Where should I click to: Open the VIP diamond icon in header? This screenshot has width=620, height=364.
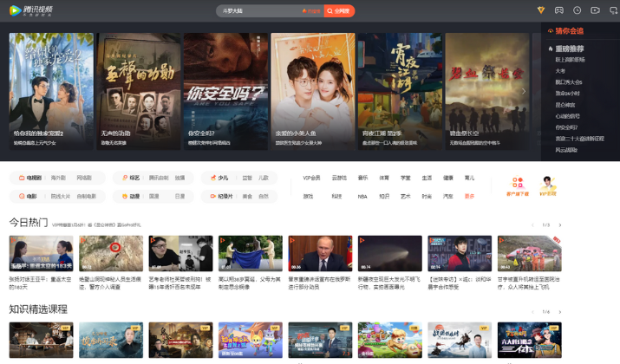(x=541, y=10)
